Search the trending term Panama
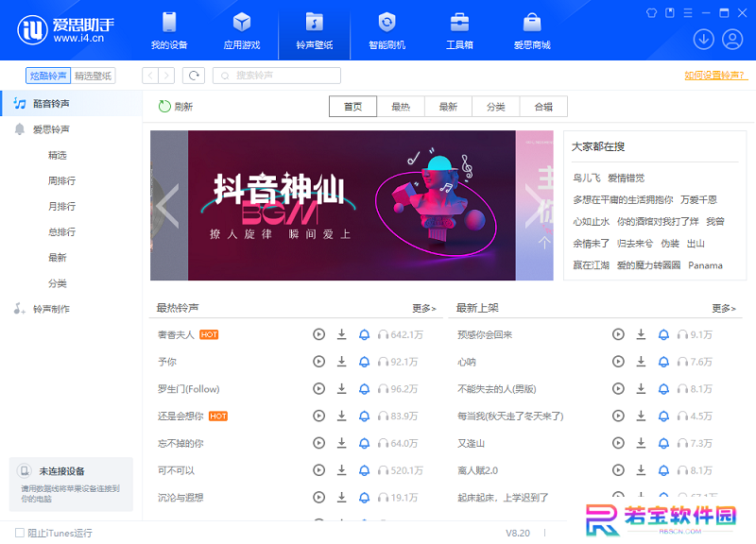Image resolution: width=756 pixels, height=544 pixels. pyautogui.click(x=705, y=265)
